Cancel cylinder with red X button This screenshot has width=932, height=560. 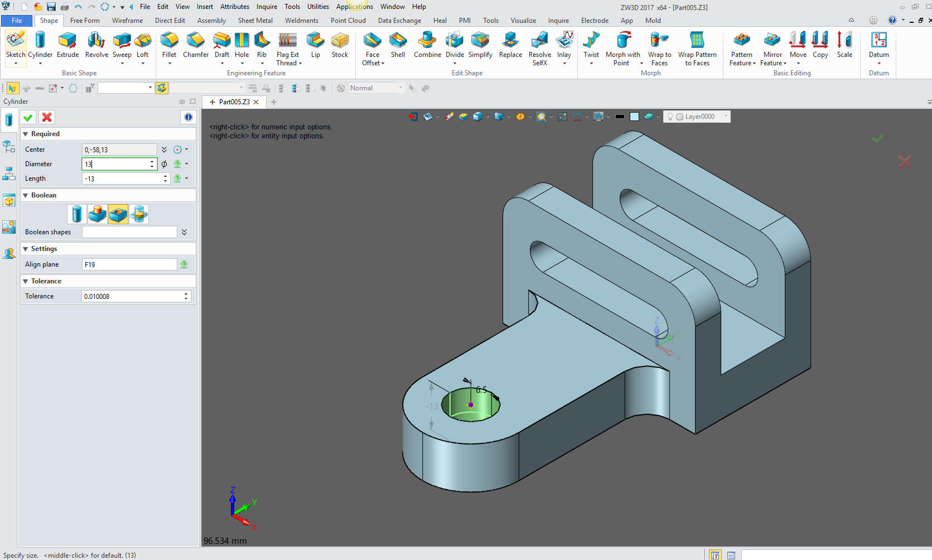pyautogui.click(x=47, y=117)
